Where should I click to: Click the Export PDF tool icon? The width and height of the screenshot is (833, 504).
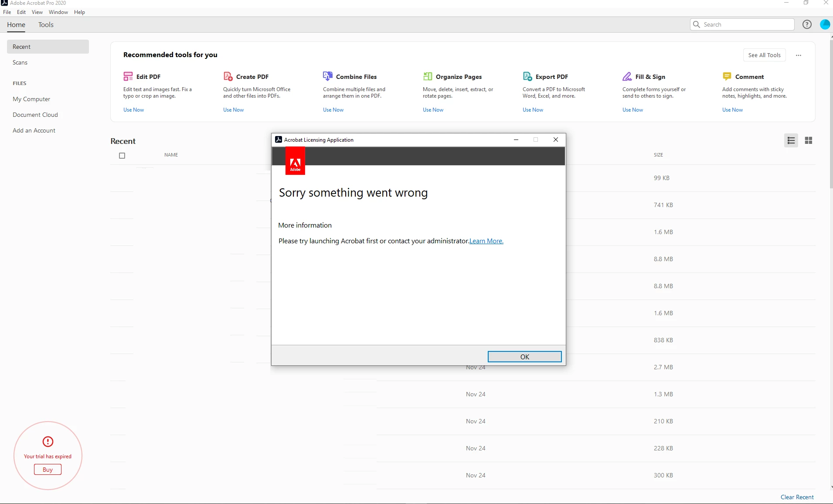[527, 77]
